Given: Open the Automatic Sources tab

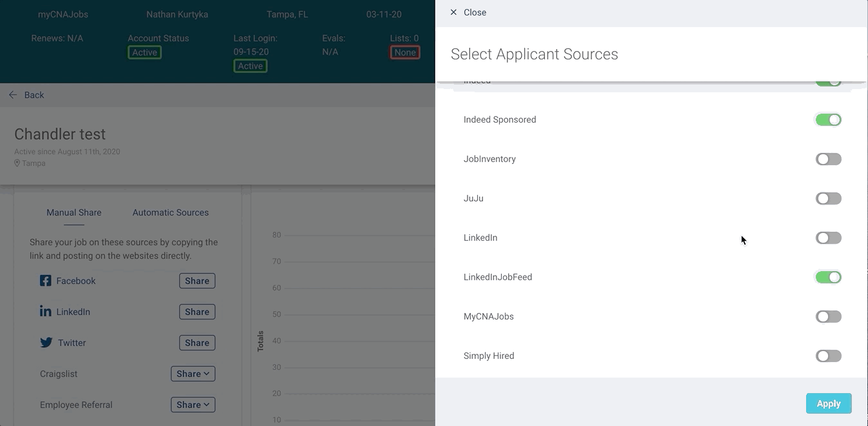Looking at the screenshot, I should coord(170,212).
